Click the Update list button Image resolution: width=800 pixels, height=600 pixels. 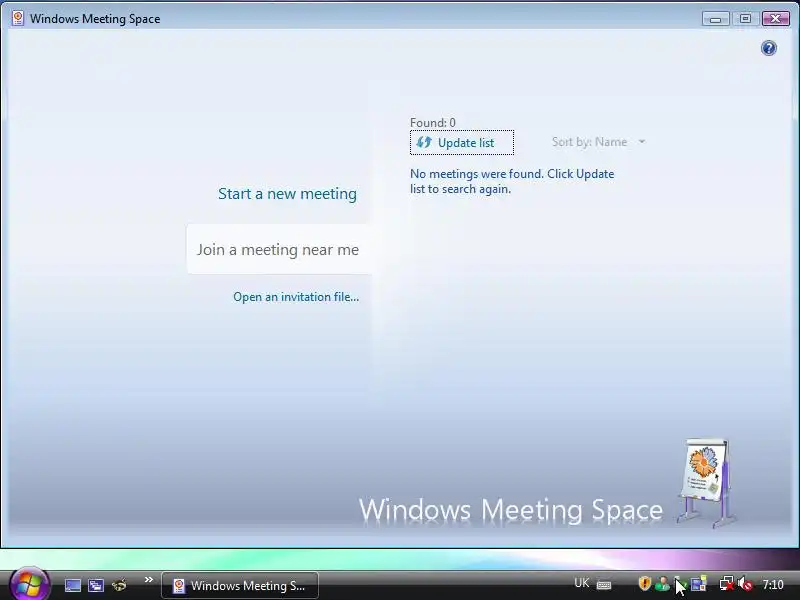[462, 143]
